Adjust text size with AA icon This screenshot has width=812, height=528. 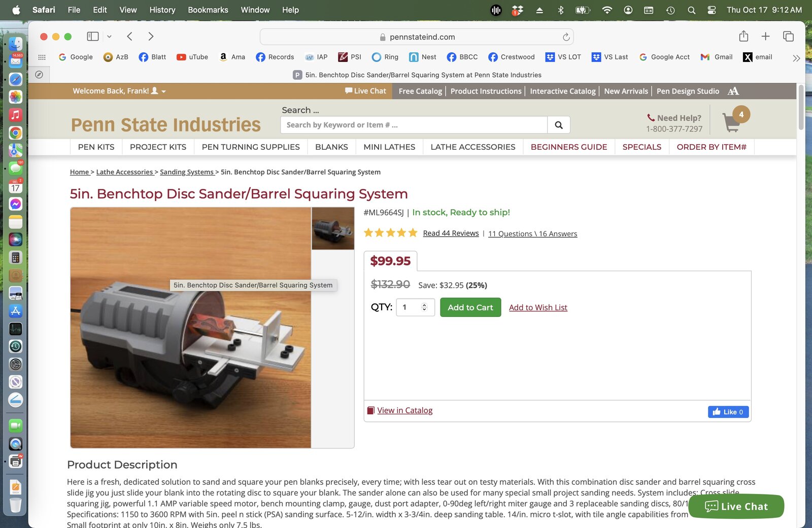(733, 91)
